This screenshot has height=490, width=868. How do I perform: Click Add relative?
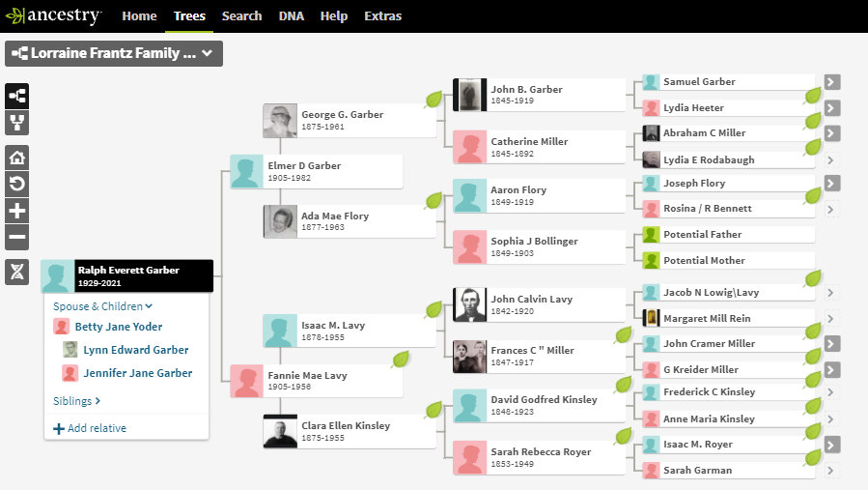(x=90, y=428)
